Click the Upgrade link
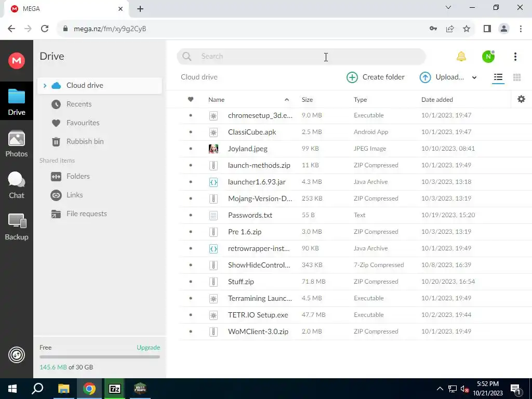The image size is (532, 399). (x=148, y=348)
